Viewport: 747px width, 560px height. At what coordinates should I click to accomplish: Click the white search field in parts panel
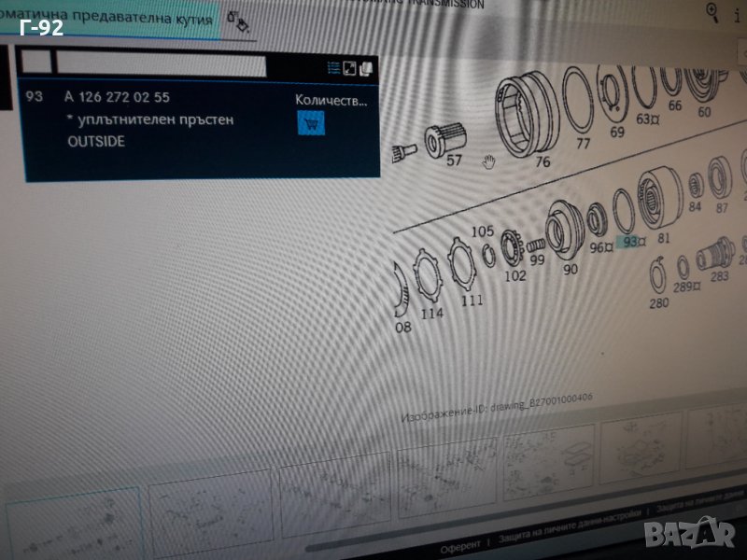point(161,65)
